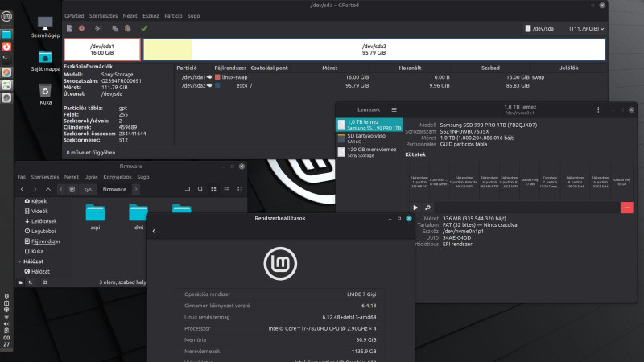Viewport: 644px width, 362px height.
Task: Open the system settings toggle icon on panel
Action: coord(6,85)
